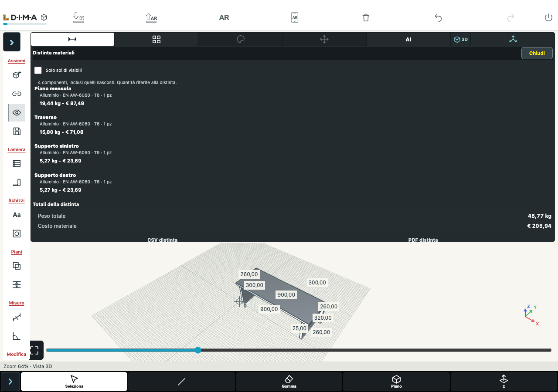Select the linear measure tool icon
Viewport: 558px width, 392px height.
click(17, 318)
